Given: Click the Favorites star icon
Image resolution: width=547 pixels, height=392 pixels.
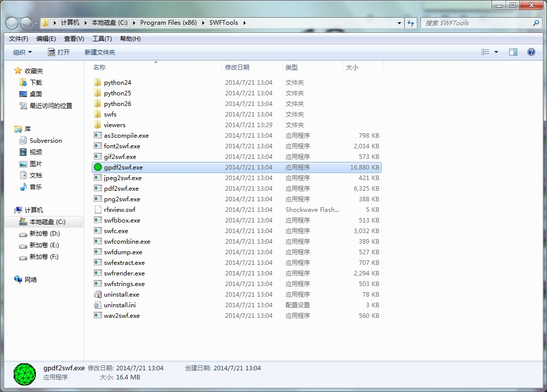Looking at the screenshot, I should (x=18, y=71).
